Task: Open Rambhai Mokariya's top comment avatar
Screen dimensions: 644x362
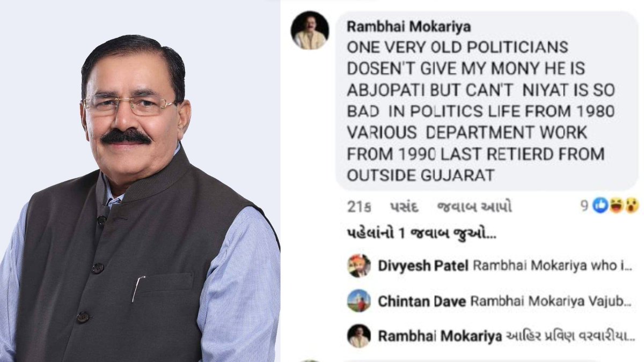Action: 310,31
